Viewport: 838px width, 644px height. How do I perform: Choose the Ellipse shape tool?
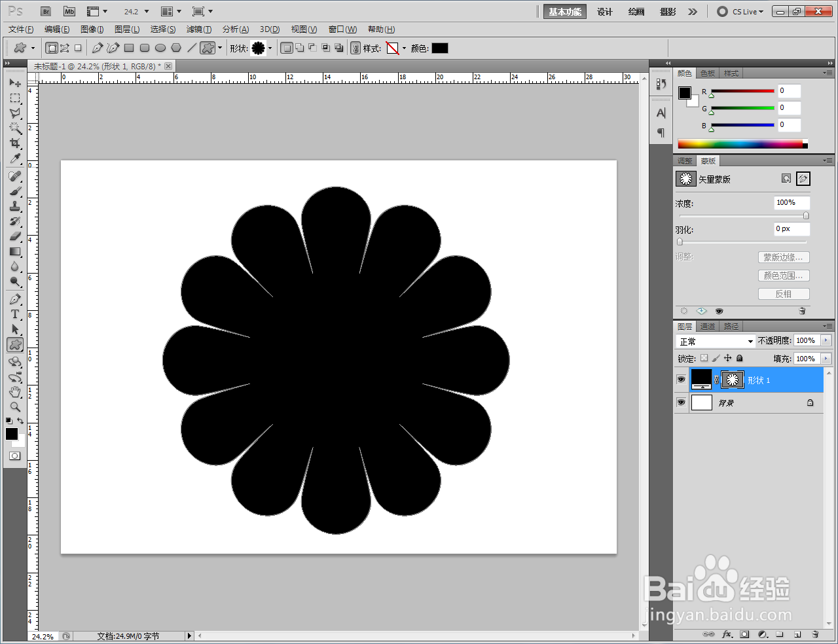pos(160,48)
